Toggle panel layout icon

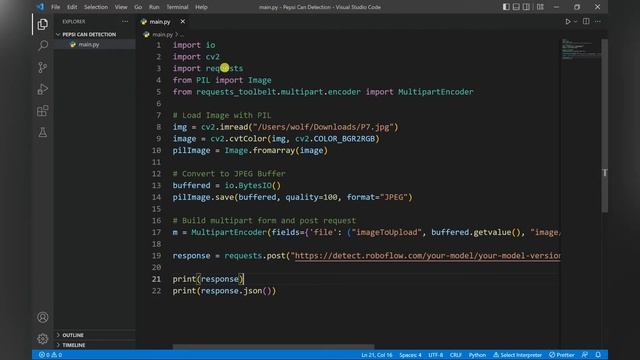(516, 7)
